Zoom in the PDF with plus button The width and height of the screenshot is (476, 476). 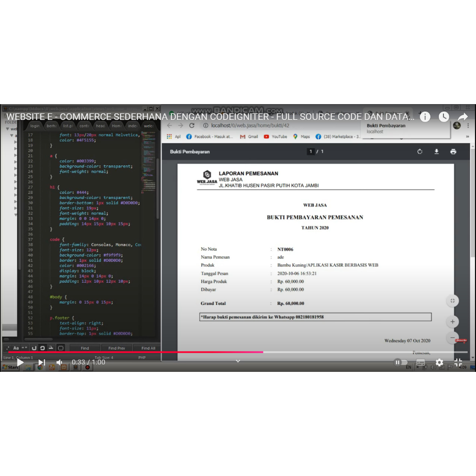[453, 322]
